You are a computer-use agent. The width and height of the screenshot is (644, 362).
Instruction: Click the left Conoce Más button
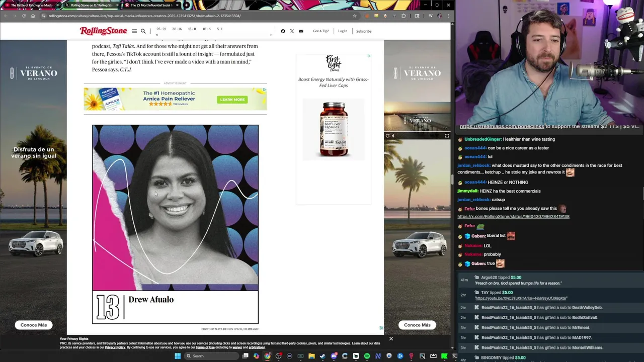(x=34, y=325)
